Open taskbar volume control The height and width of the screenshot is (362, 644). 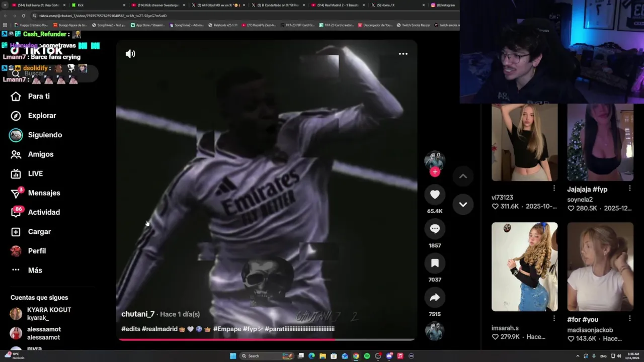coord(619,356)
